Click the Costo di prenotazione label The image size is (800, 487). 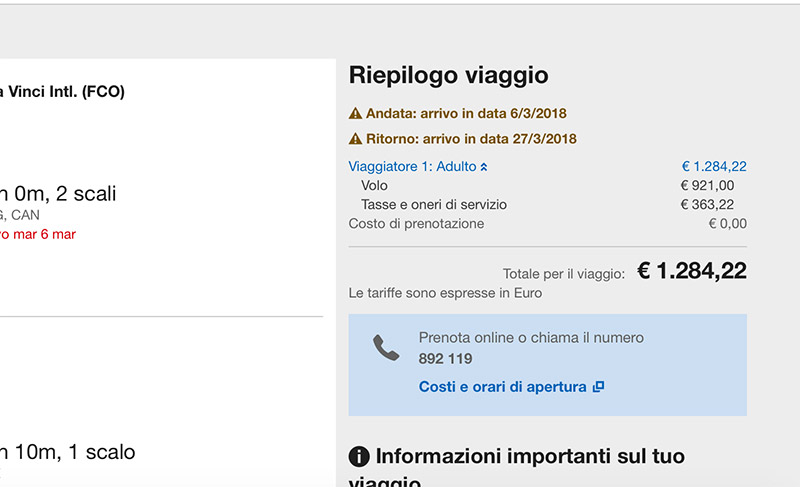[416, 224]
